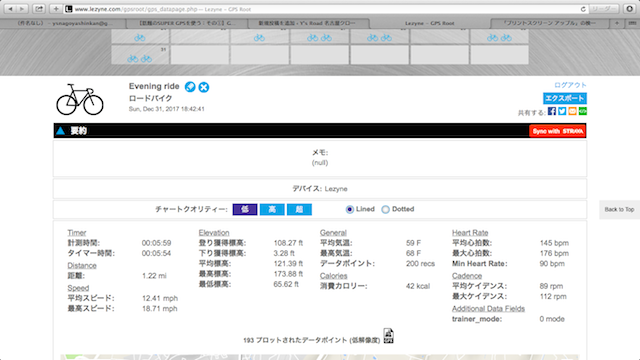Download the GPX file icon near data points
640x360 pixels.
point(388,336)
